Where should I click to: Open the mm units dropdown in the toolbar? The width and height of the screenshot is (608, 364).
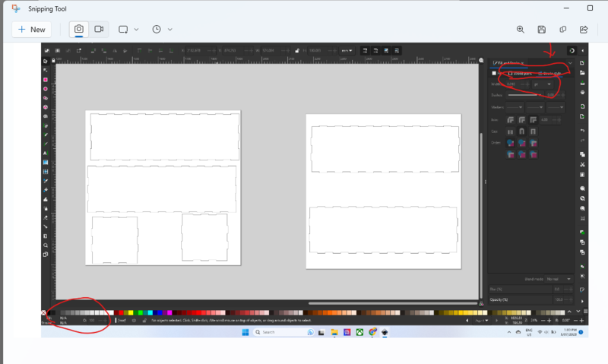(x=347, y=51)
